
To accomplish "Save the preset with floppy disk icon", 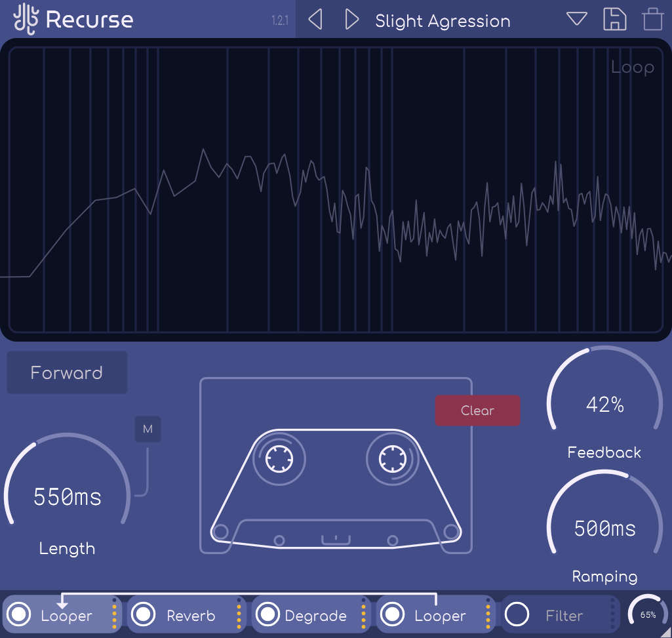I will (614, 19).
